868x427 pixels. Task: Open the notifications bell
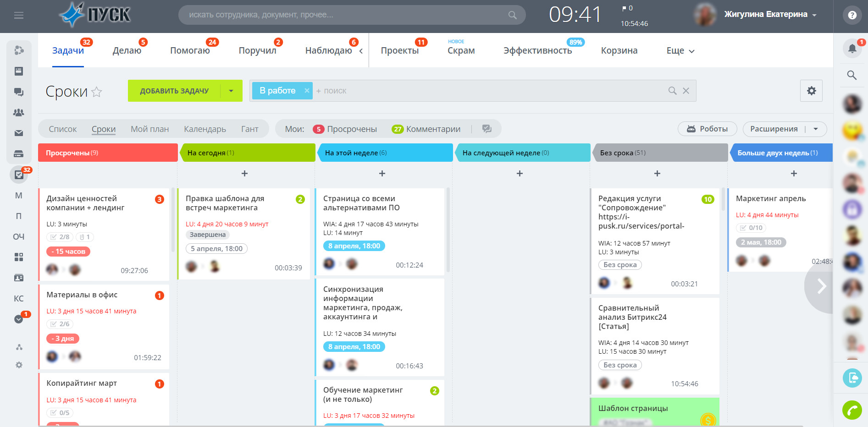(x=852, y=48)
